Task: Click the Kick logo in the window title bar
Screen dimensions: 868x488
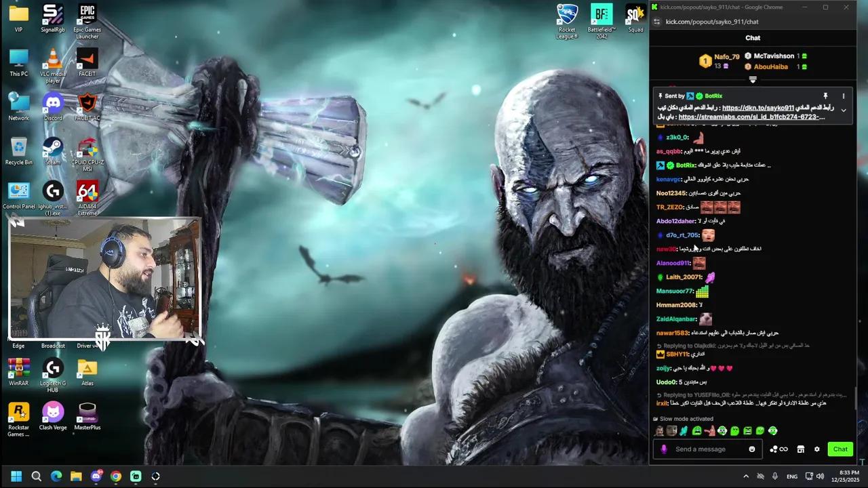Action: coord(656,7)
